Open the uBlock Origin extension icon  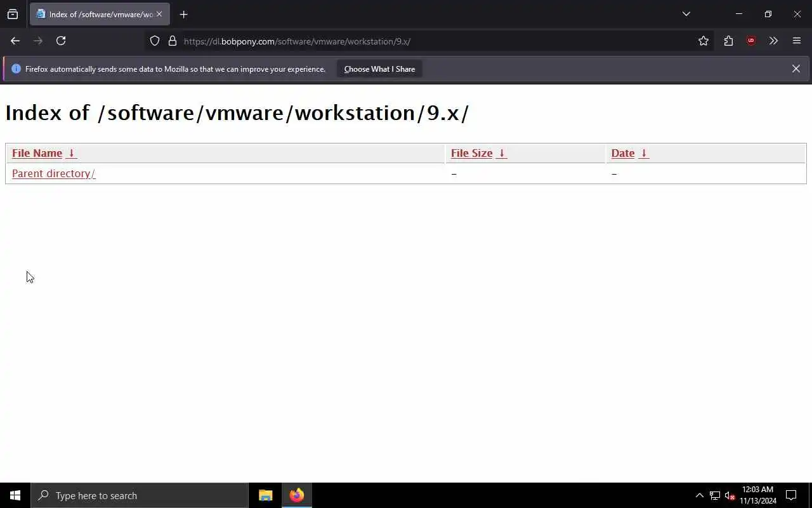[751, 41]
